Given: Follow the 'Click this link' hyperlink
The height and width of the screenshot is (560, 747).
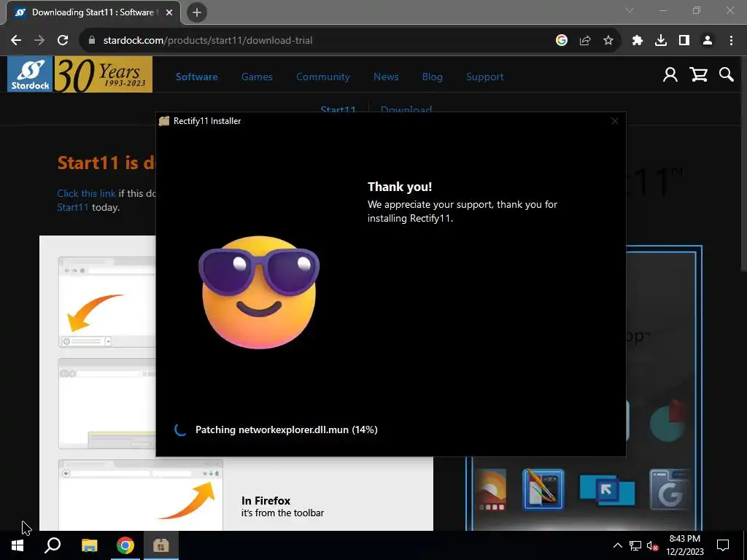Looking at the screenshot, I should 86,193.
